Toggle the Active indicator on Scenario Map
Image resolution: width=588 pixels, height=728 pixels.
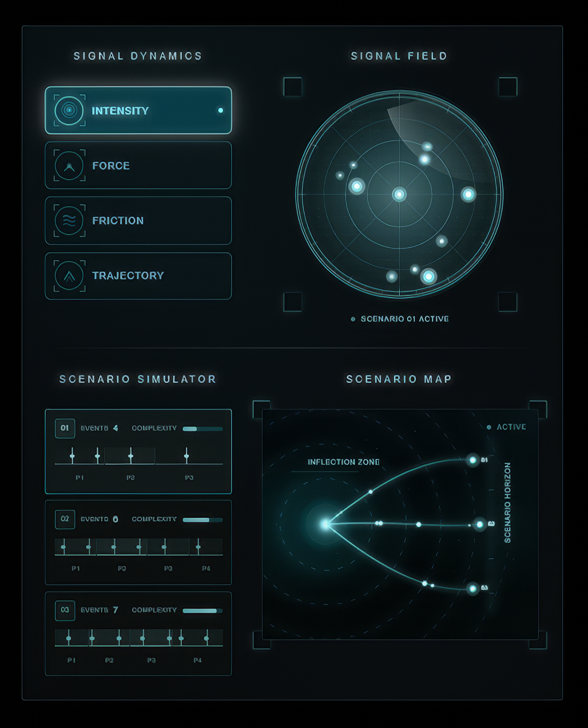[x=488, y=427]
